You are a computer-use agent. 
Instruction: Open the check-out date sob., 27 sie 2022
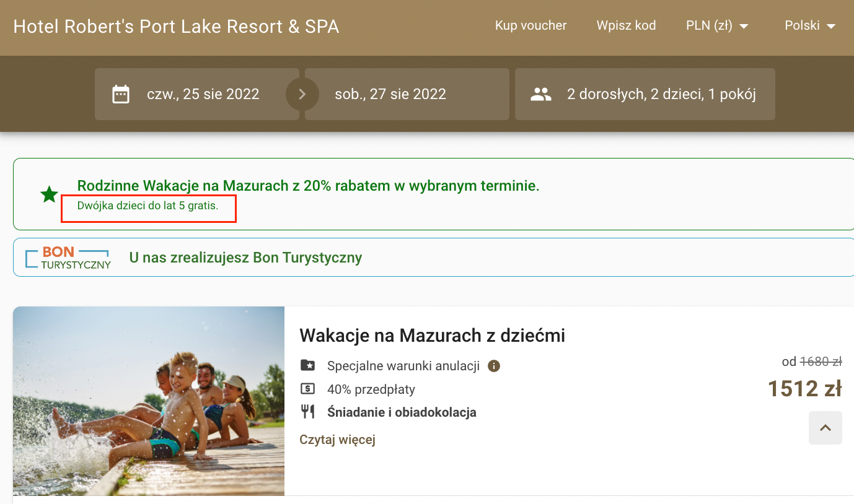point(407,94)
